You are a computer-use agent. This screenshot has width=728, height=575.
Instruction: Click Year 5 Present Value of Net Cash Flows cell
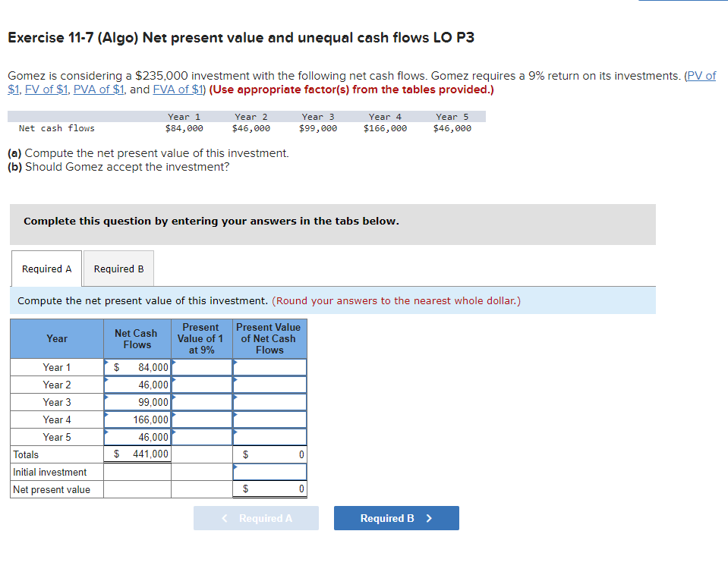(x=269, y=437)
